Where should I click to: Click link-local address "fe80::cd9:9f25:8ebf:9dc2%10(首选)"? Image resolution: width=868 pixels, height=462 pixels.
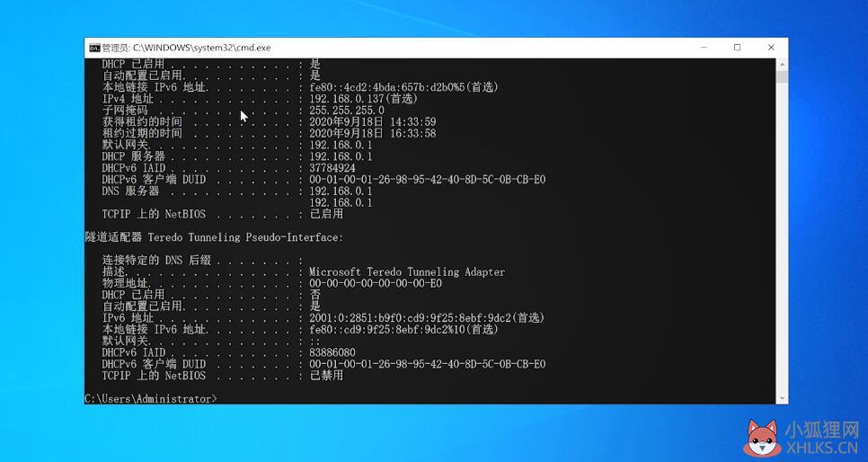(x=404, y=330)
